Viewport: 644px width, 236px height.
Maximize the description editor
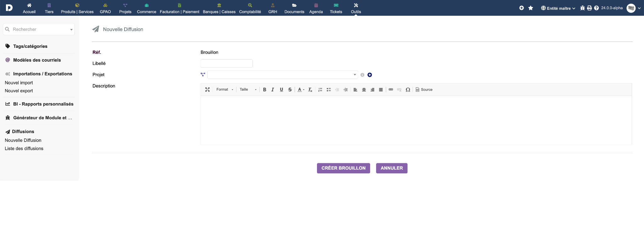coord(208,90)
